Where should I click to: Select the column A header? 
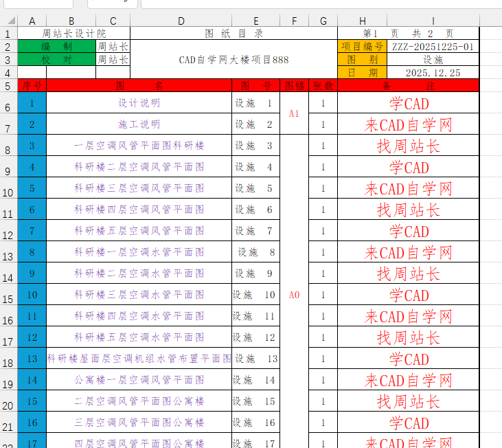(x=32, y=21)
